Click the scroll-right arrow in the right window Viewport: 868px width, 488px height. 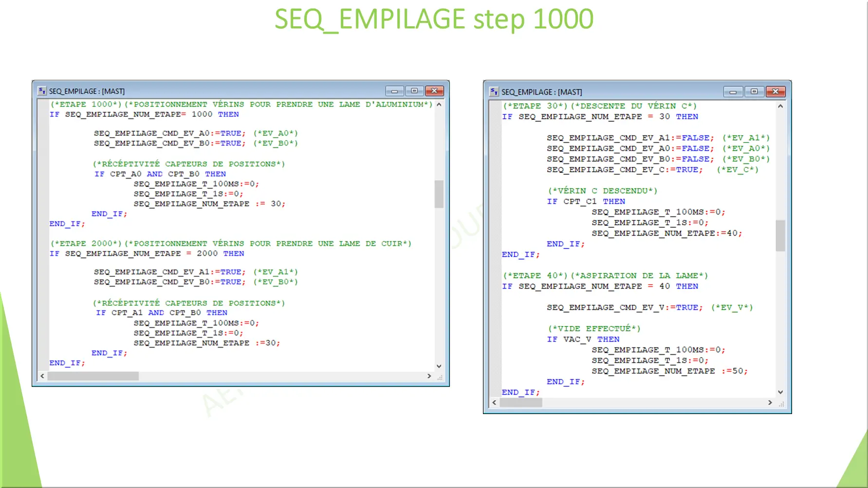coord(770,402)
